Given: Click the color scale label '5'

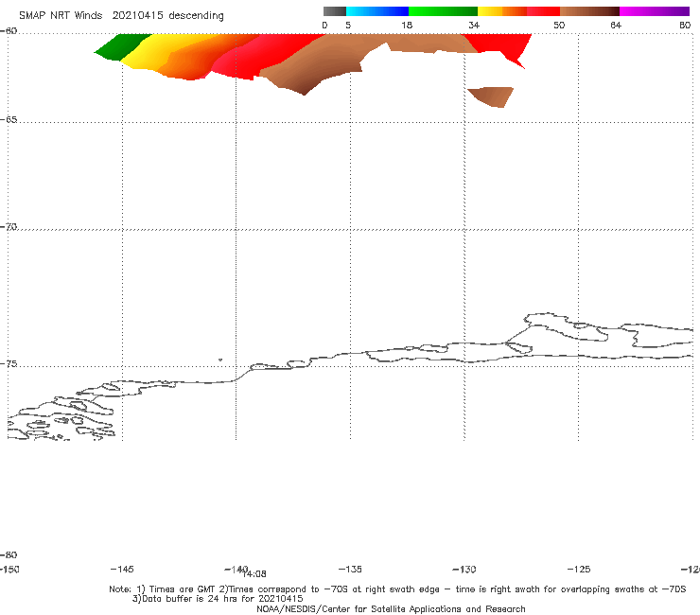Looking at the screenshot, I should tap(348, 25).
